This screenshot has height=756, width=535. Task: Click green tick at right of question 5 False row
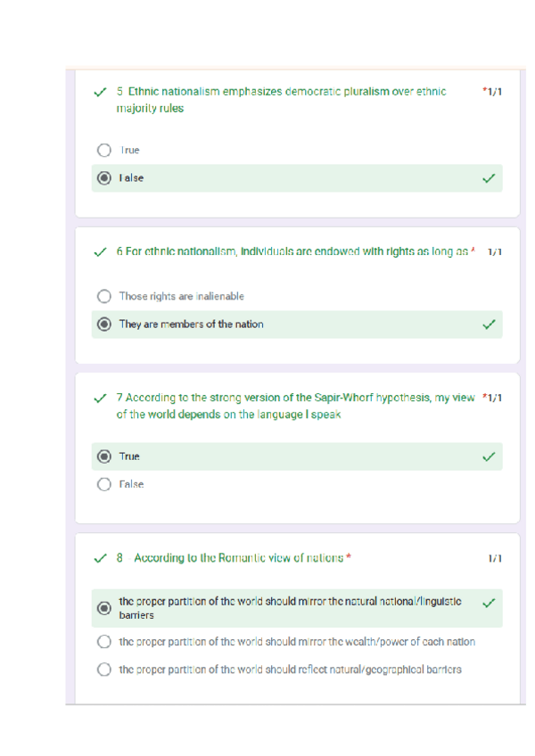coord(488,178)
